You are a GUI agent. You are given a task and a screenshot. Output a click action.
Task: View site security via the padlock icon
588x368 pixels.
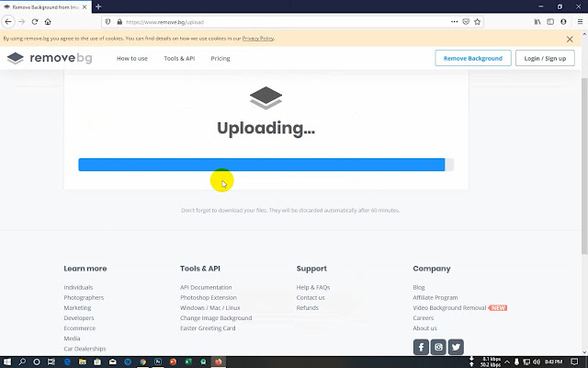click(x=119, y=22)
